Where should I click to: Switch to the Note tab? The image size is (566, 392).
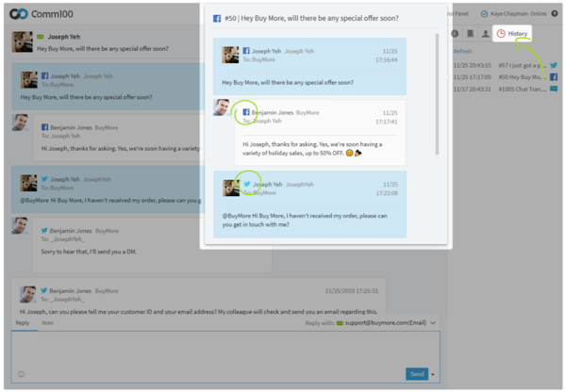point(47,323)
